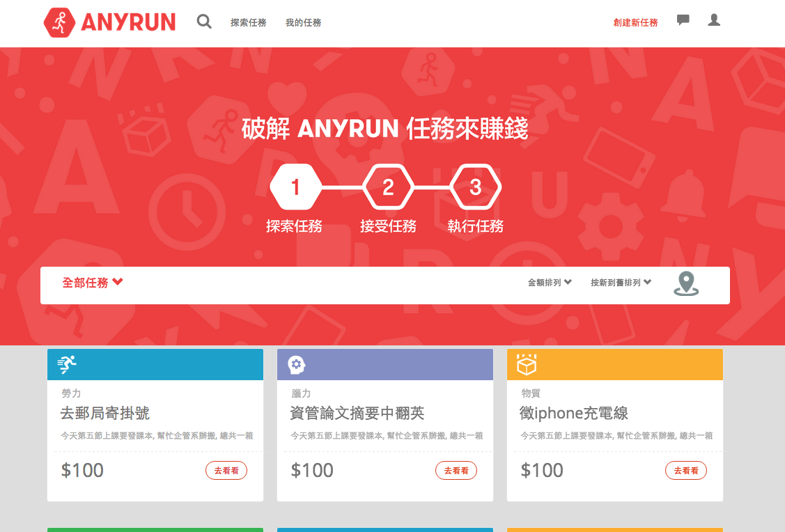Expand the 全部任務 category dropdown
The width and height of the screenshot is (785, 532).
coord(93,283)
